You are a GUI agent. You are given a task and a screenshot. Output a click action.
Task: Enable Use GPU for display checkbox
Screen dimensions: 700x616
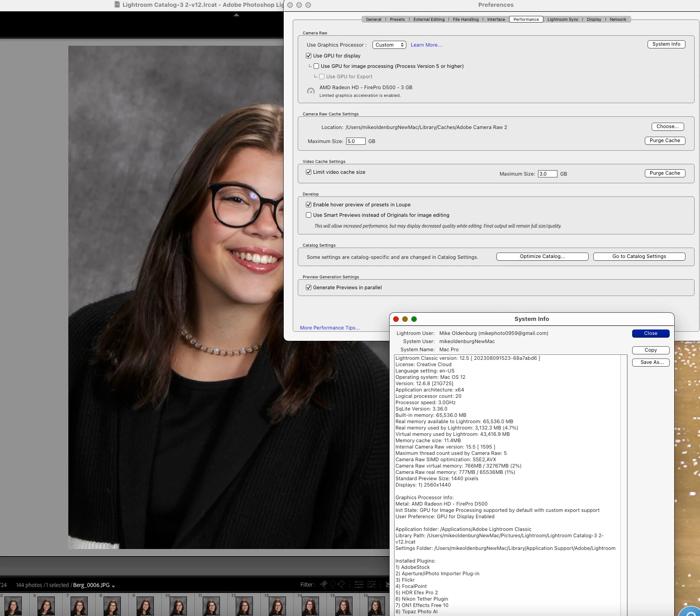click(x=309, y=56)
